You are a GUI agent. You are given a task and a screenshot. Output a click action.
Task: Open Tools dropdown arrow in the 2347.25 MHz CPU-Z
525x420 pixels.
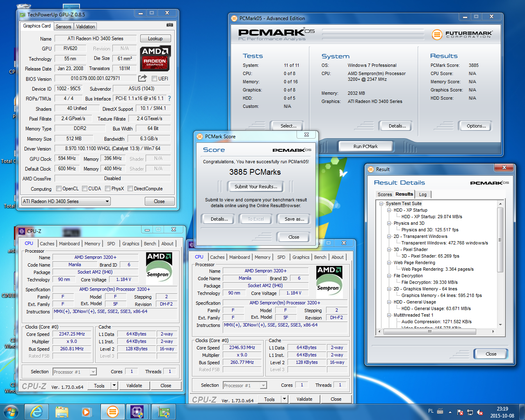[114, 386]
